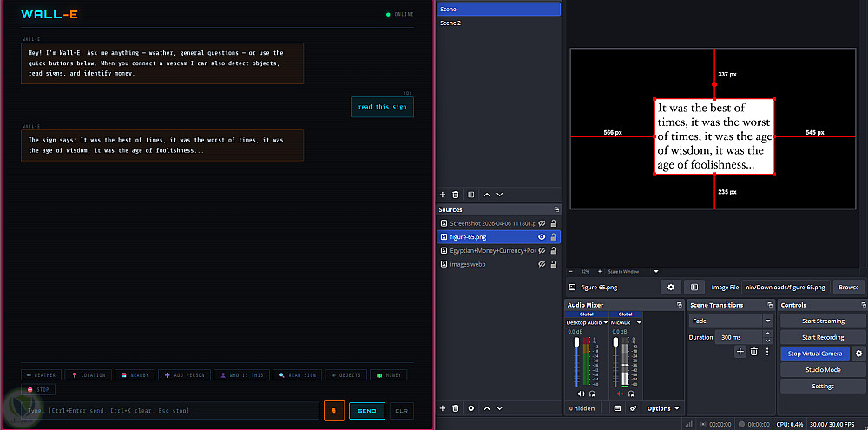Viewport: 868px width, 430px height.
Task: Pop out the Scene Transitions dock
Action: 770,305
